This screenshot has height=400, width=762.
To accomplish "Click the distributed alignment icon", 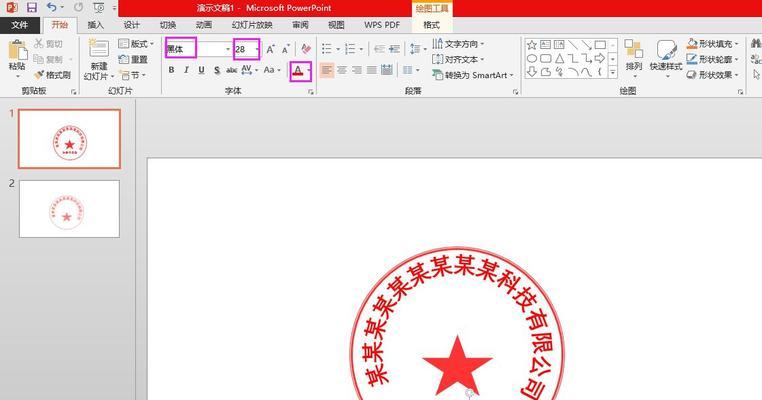I will tap(387, 70).
